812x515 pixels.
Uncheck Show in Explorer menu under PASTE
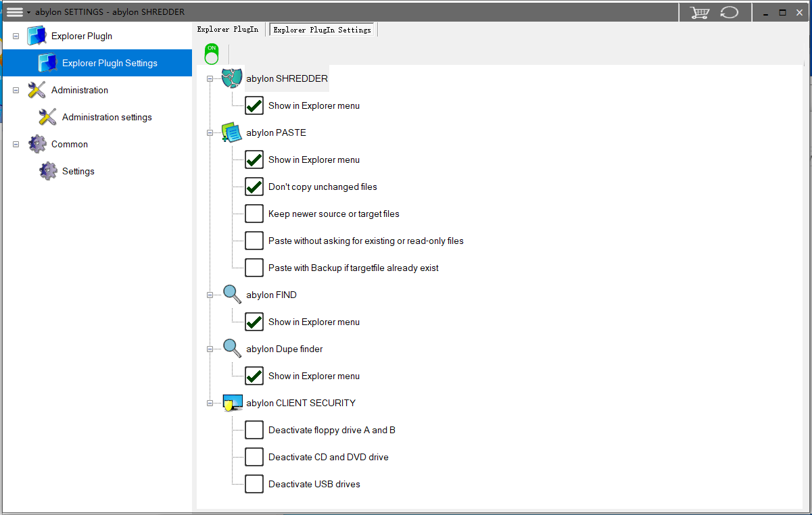254,160
